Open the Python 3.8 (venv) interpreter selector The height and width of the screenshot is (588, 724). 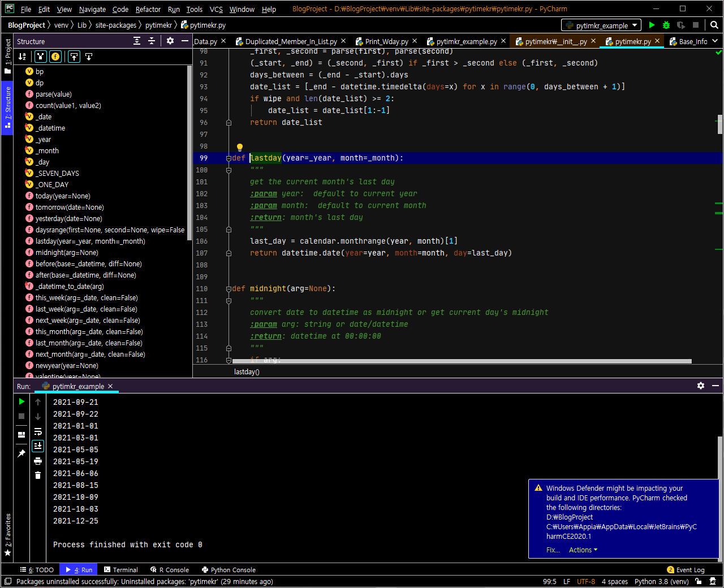661,581
